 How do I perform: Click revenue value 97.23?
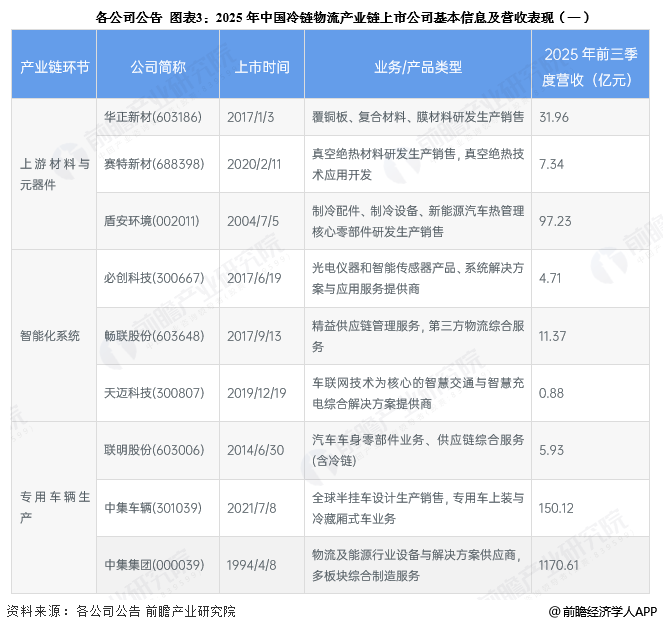(555, 221)
